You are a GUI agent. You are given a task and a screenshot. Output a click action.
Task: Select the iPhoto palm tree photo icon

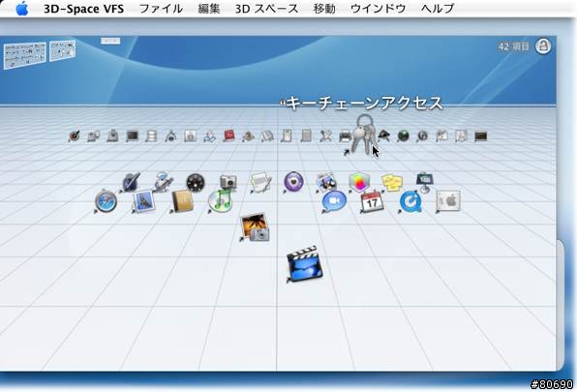[255, 227]
